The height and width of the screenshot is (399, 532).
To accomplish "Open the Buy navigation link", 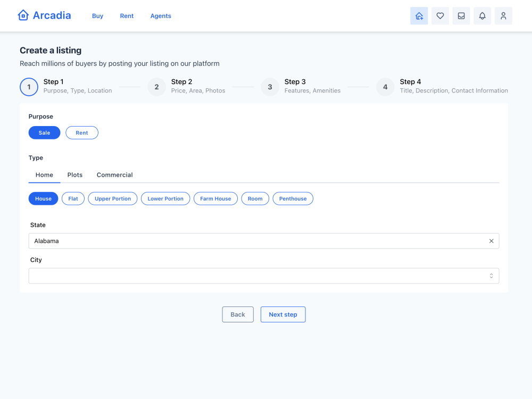I will [98, 16].
